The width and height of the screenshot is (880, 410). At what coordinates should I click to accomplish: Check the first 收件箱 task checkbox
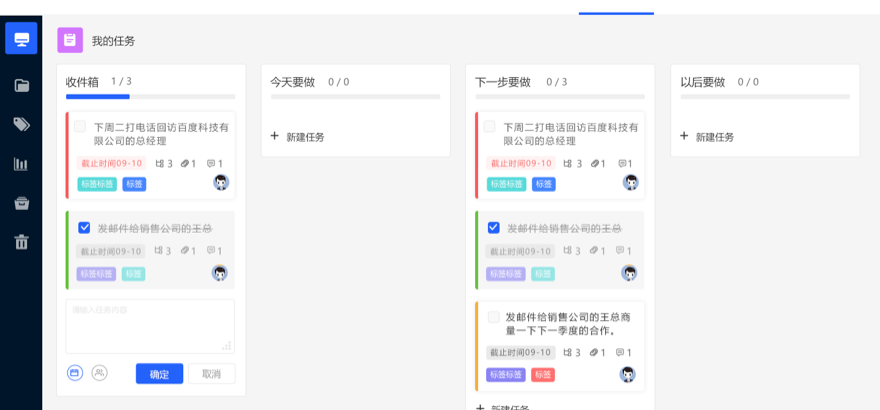pos(80,126)
